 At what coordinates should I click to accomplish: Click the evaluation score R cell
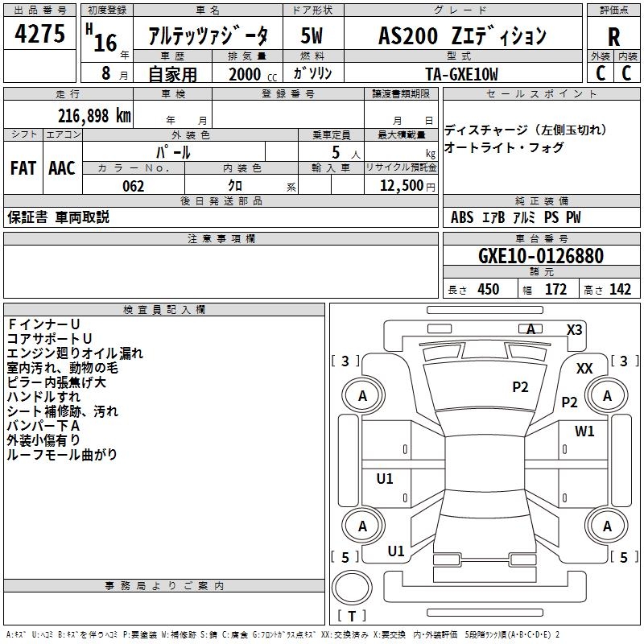click(x=613, y=37)
